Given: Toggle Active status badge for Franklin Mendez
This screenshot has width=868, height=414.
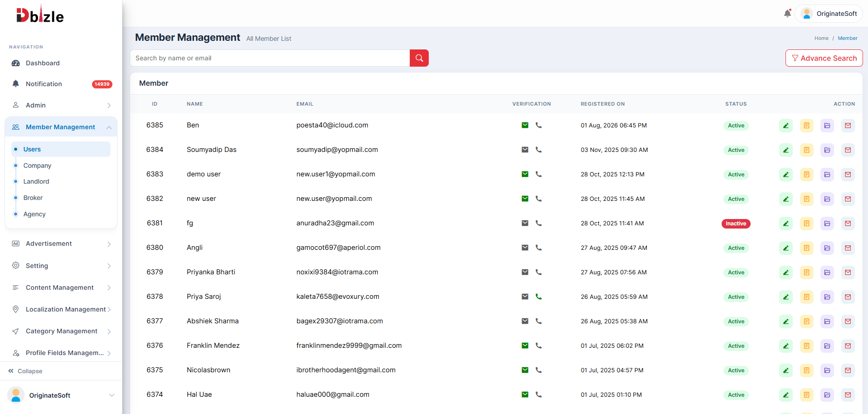Looking at the screenshot, I should point(736,346).
